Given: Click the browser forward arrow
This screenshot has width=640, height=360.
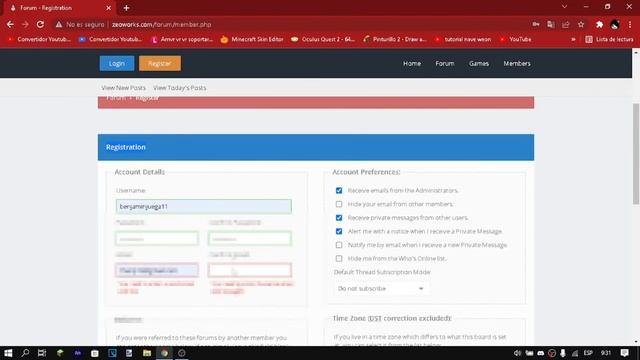Looking at the screenshot, I should tap(25, 24).
